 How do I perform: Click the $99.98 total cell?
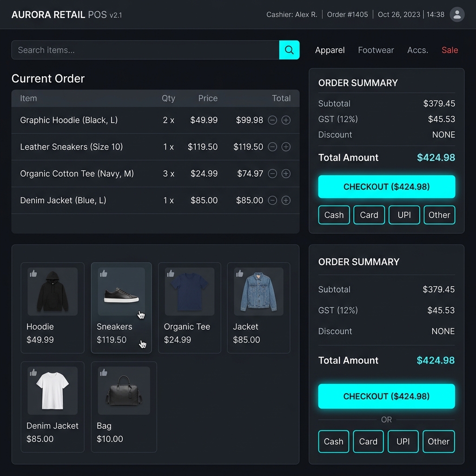(250, 120)
